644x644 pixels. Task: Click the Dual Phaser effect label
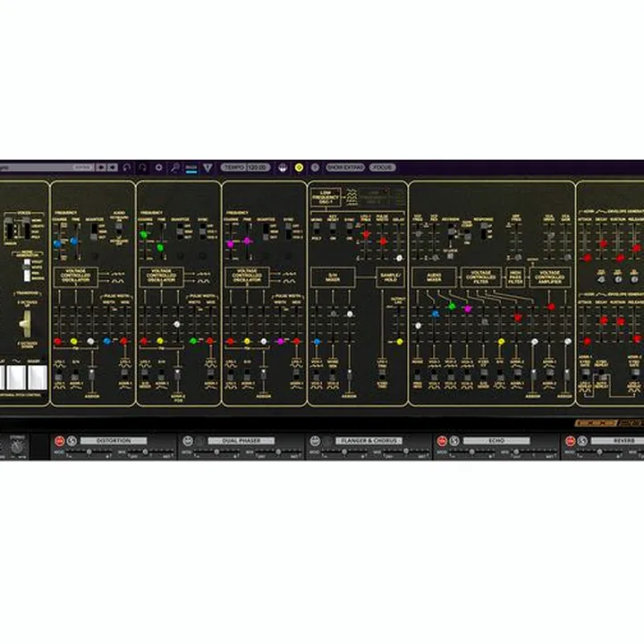[x=241, y=441]
